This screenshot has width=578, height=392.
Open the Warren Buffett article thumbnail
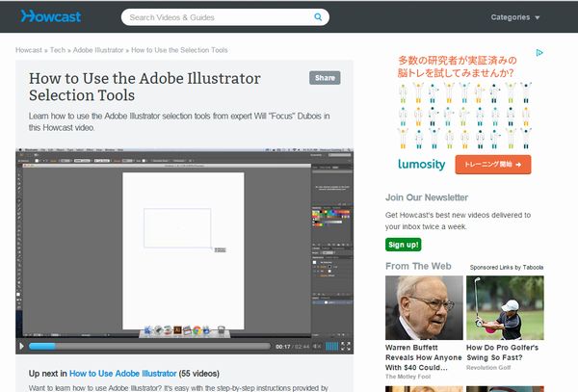(x=423, y=307)
